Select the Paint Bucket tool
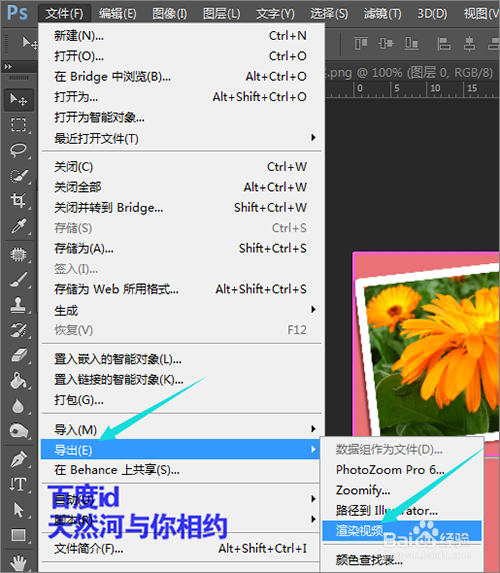The width and height of the screenshot is (500, 573). point(18,381)
